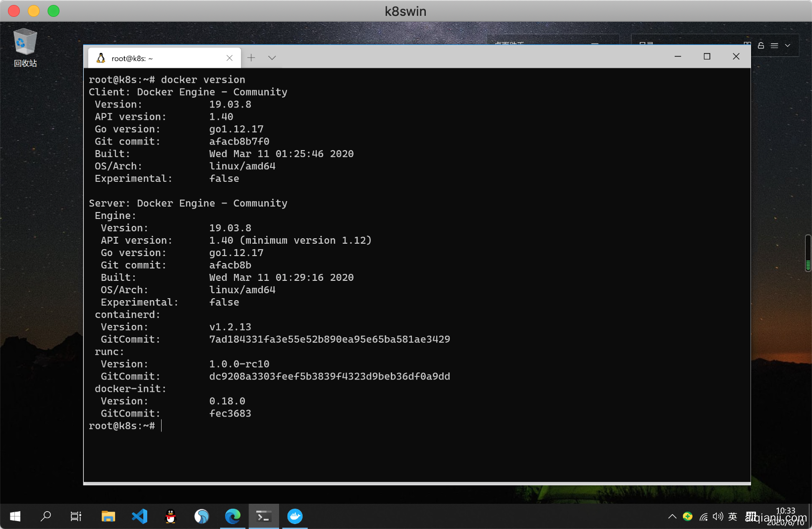Image resolution: width=812 pixels, height=529 pixels.
Task: Open the chevron dropdown on the desktop widget
Action: (787, 46)
